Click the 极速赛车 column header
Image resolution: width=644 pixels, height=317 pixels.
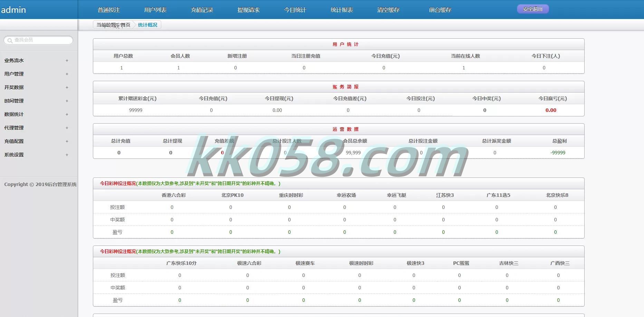pos(305,263)
